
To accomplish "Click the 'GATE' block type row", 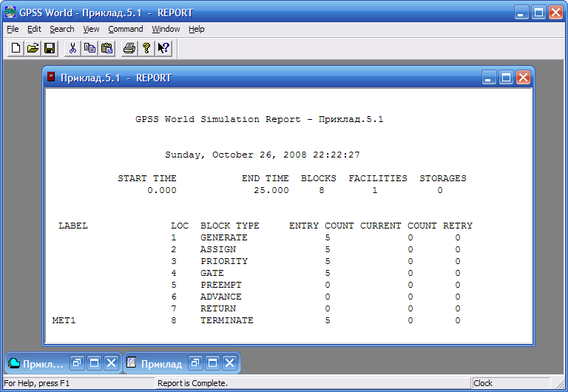I will pyautogui.click(x=212, y=273).
